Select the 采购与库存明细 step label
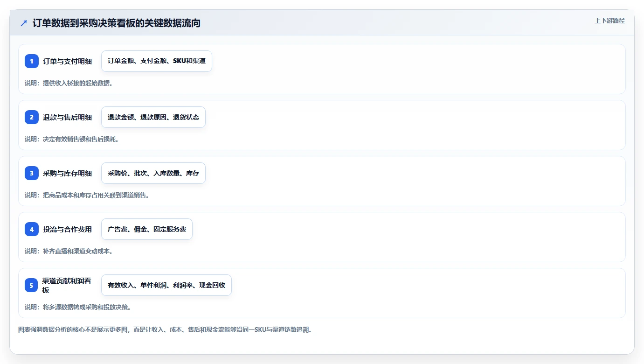This screenshot has height=364, width=644. [x=67, y=173]
